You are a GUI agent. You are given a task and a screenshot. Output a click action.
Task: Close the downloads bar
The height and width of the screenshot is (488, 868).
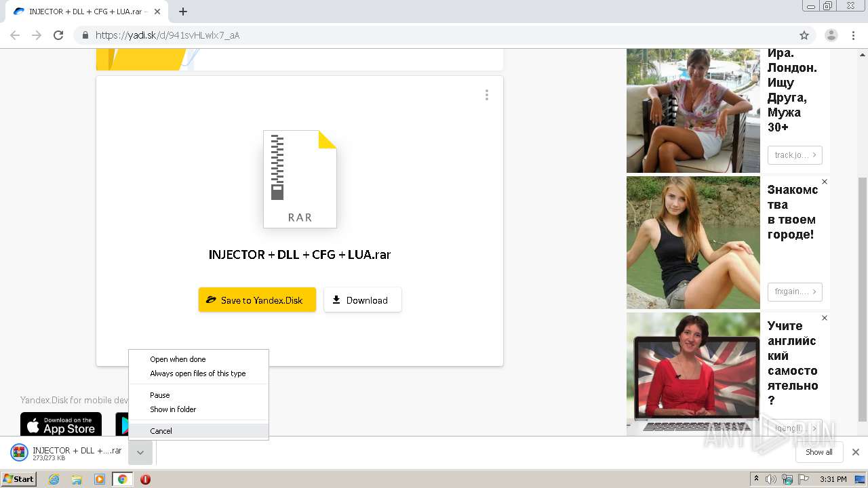pos(856,452)
